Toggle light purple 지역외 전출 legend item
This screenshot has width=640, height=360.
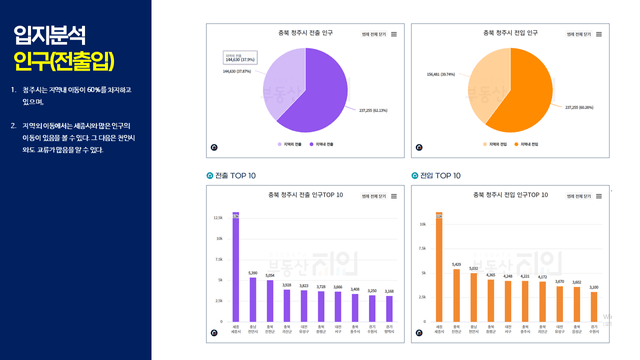tap(289, 144)
